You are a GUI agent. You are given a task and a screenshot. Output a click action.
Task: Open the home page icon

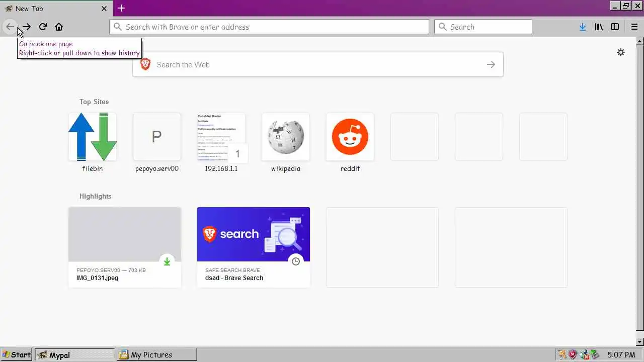coord(59,27)
